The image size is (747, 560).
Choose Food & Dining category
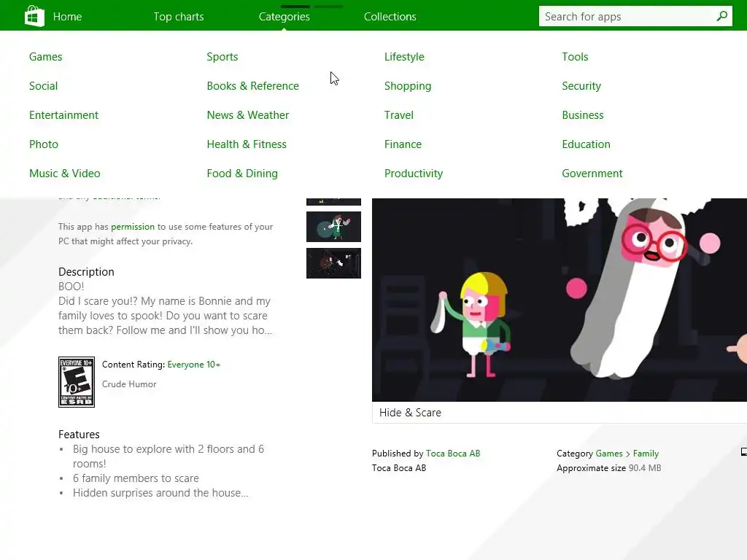242,174
